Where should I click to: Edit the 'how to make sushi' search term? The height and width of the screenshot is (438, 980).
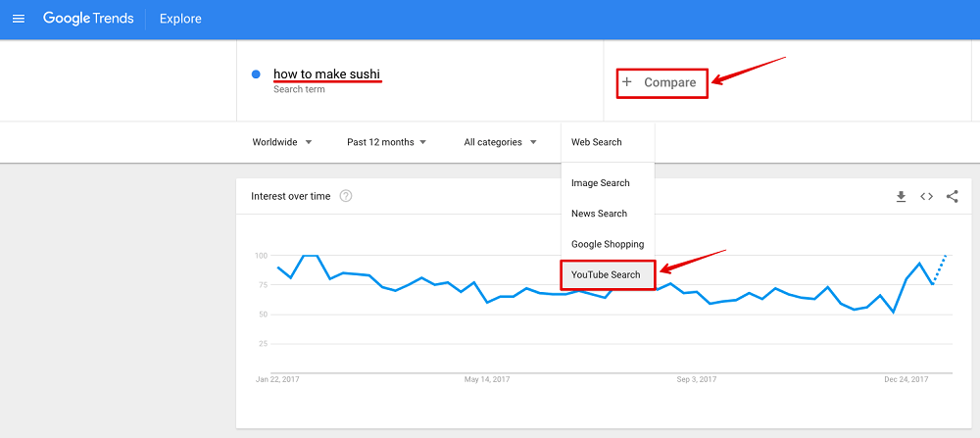click(x=326, y=74)
